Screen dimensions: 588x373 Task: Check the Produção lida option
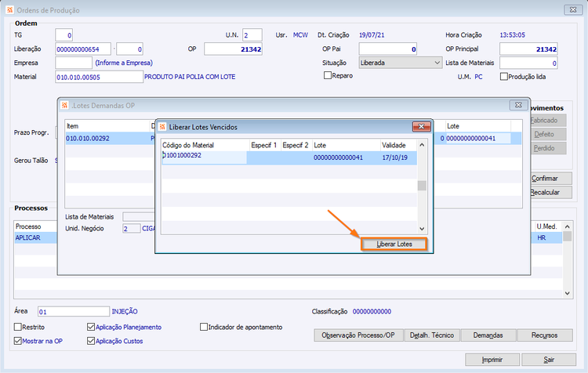pos(503,77)
